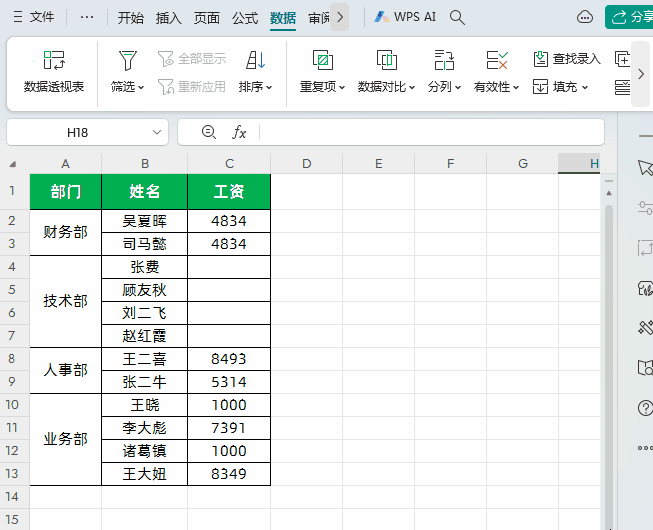Open WPS AI assistant
The width and height of the screenshot is (653, 530).
[x=405, y=17]
